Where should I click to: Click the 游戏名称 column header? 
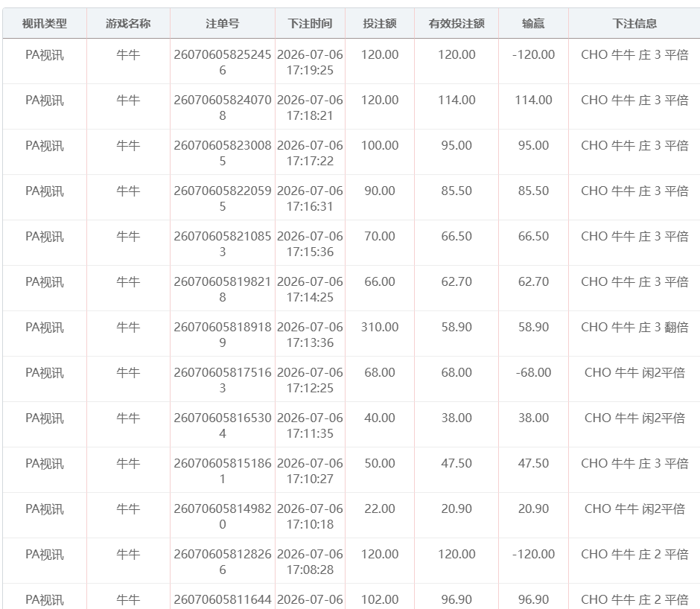coord(128,23)
